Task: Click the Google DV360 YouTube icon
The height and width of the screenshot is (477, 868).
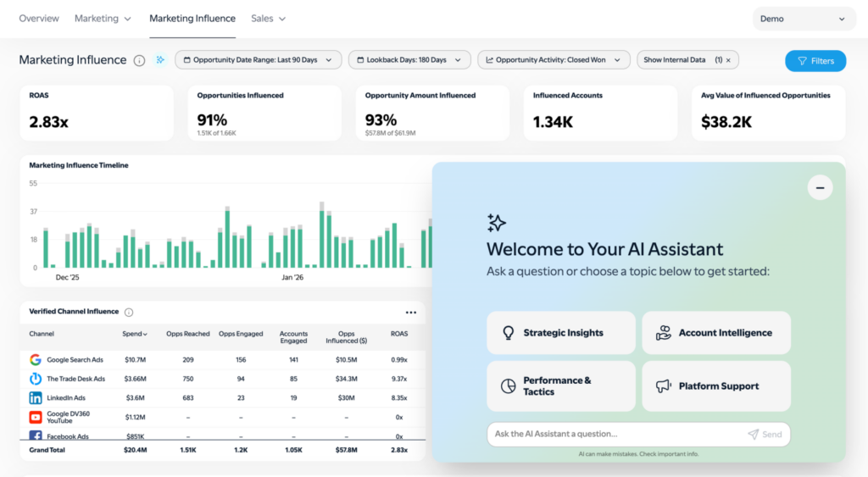Action: 36,417
